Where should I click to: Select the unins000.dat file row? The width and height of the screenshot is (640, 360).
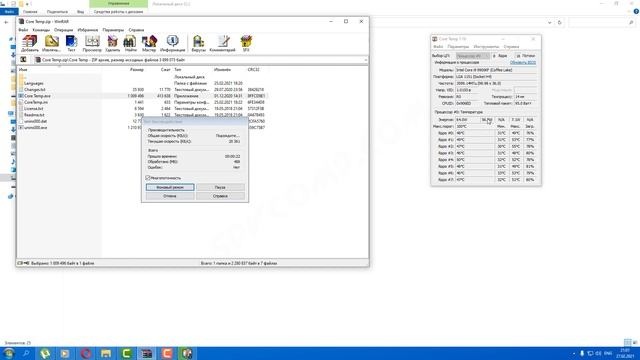[x=35, y=121]
